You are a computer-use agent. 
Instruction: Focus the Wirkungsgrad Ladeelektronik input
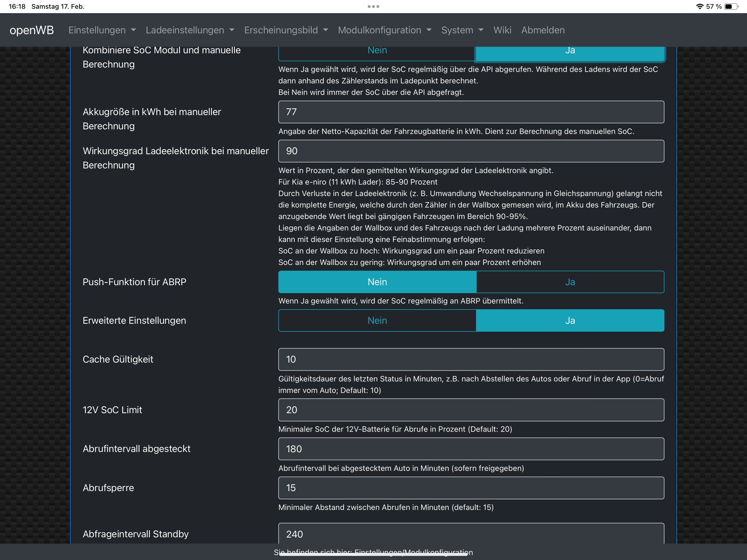click(471, 151)
